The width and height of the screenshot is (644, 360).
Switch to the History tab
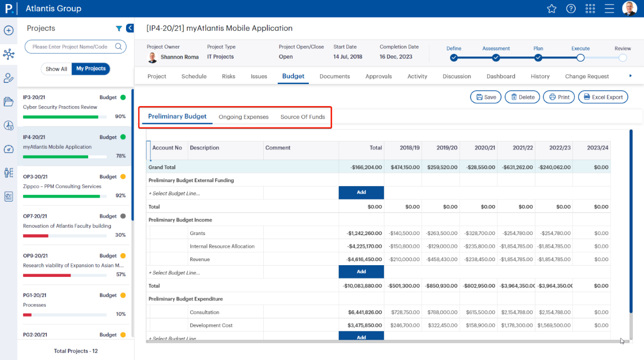540,76
